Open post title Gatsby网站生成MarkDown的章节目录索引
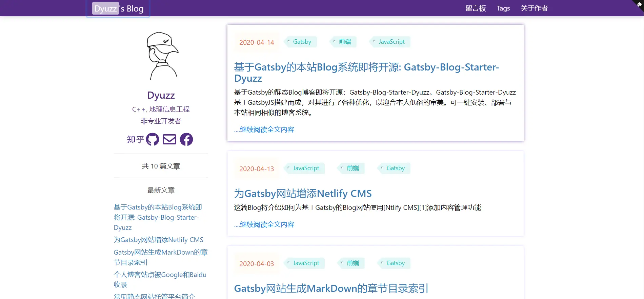 click(331, 288)
